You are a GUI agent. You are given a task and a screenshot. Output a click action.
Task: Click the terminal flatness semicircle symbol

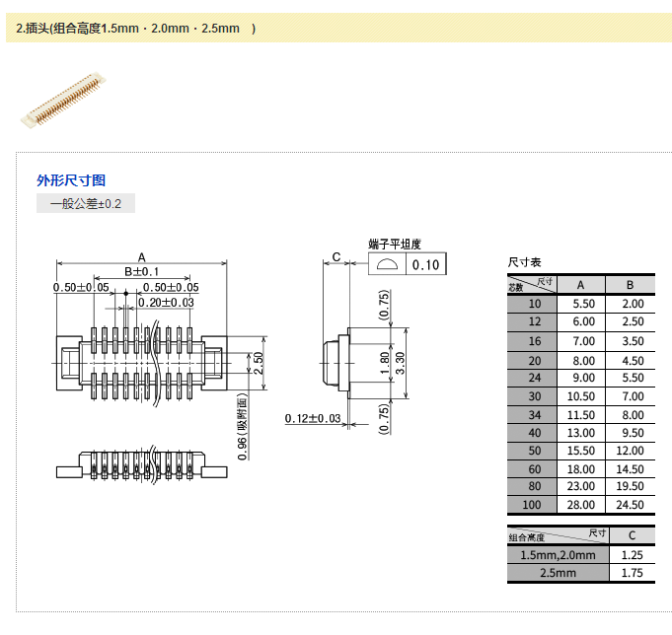pos(387,264)
